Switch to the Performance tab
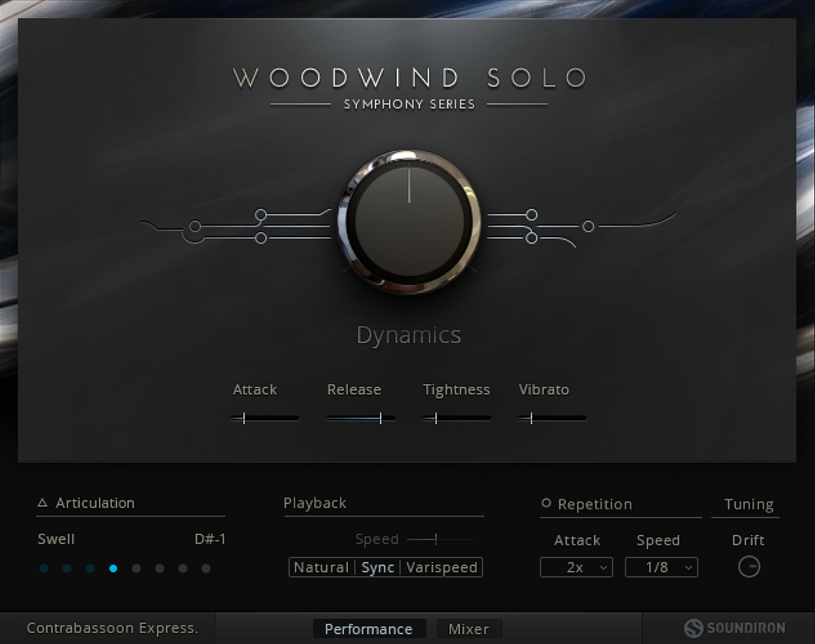815x644 pixels. point(369,629)
